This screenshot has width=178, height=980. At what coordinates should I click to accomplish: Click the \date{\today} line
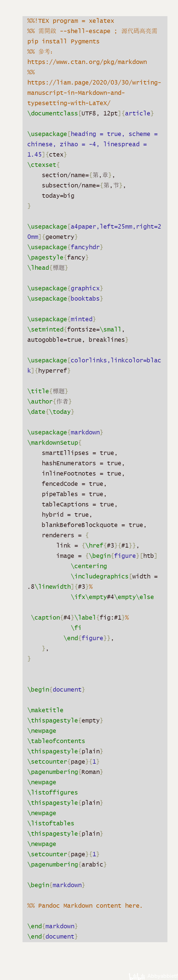point(51,411)
